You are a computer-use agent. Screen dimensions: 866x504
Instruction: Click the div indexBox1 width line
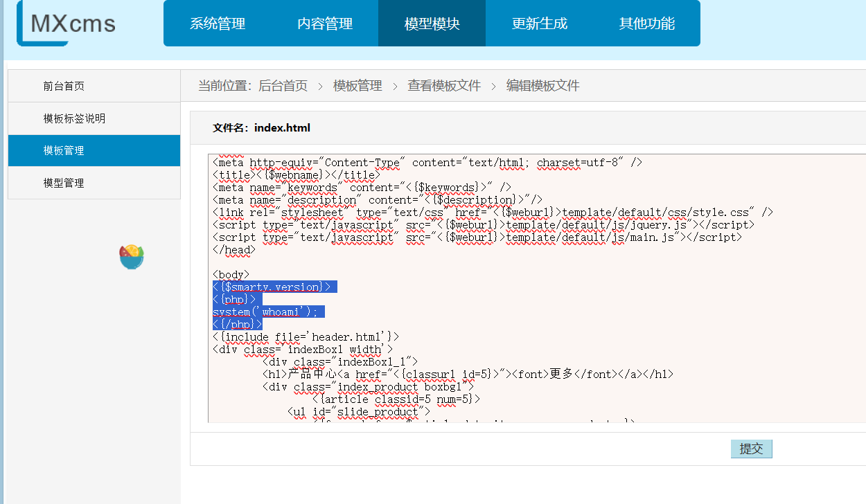(x=303, y=349)
